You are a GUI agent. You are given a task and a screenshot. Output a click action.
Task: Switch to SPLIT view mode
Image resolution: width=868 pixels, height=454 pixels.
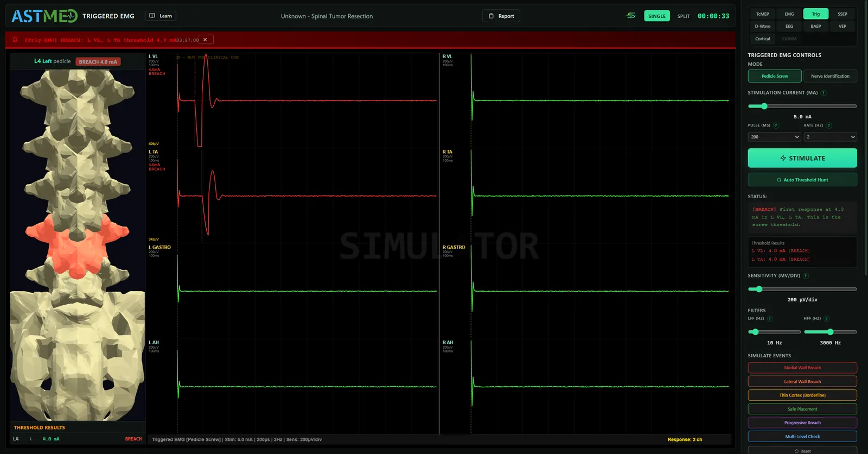click(x=684, y=16)
